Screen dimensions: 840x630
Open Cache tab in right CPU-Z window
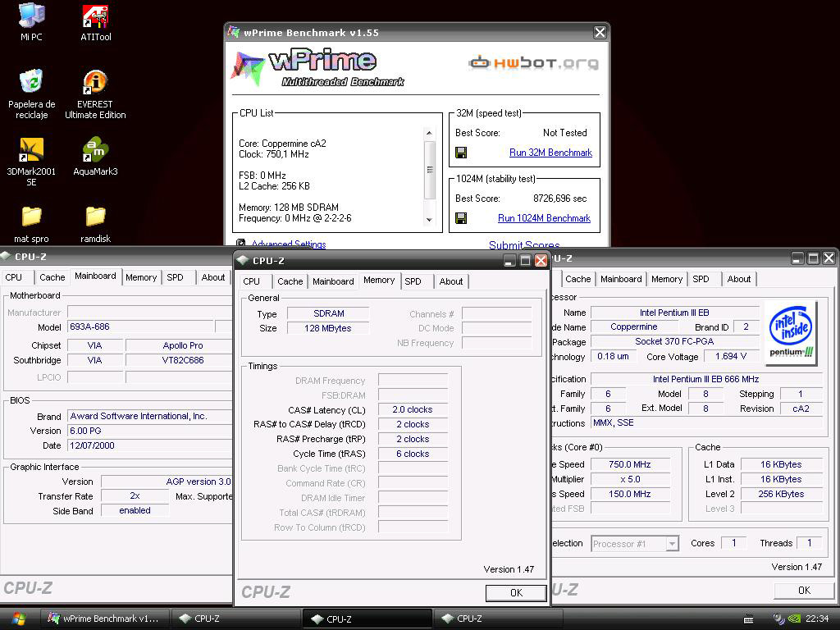click(578, 279)
